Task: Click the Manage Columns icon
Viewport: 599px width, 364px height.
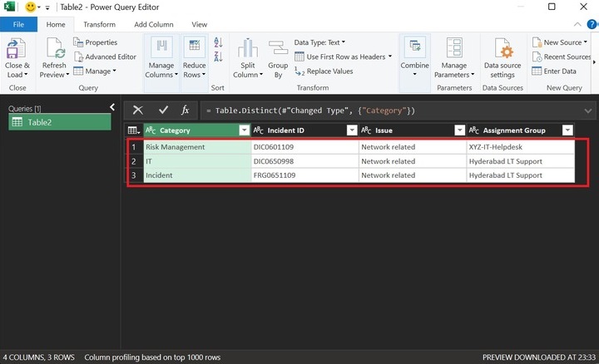Action: [161, 47]
